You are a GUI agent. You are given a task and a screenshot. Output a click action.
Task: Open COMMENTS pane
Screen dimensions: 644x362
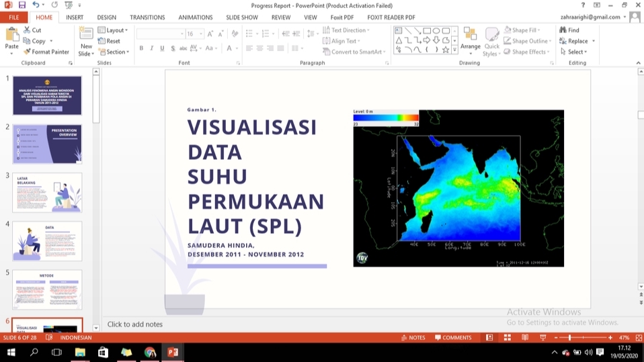point(453,337)
